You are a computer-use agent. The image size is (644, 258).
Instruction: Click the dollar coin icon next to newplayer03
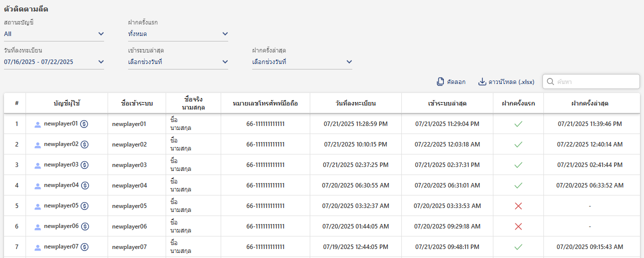(85, 164)
